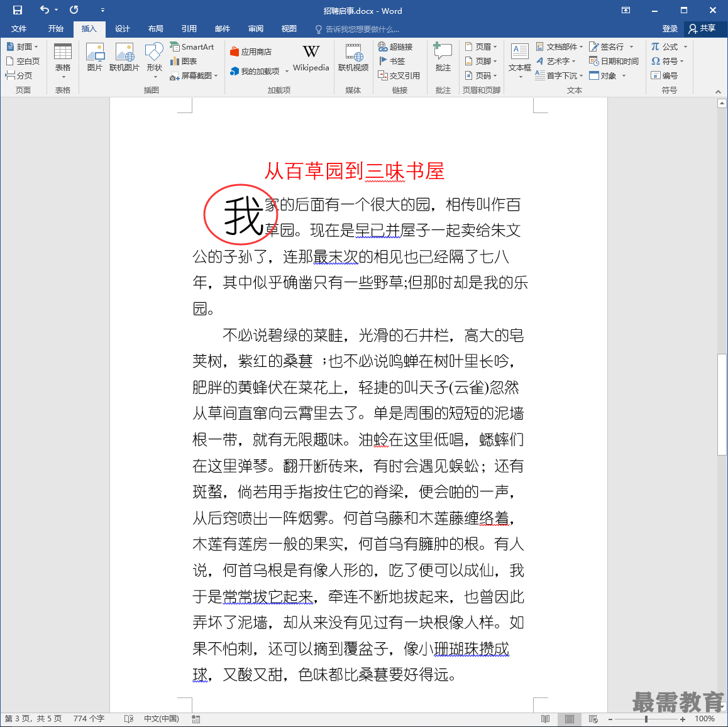Insert a Picture from file
The height and width of the screenshot is (727, 728).
95,57
